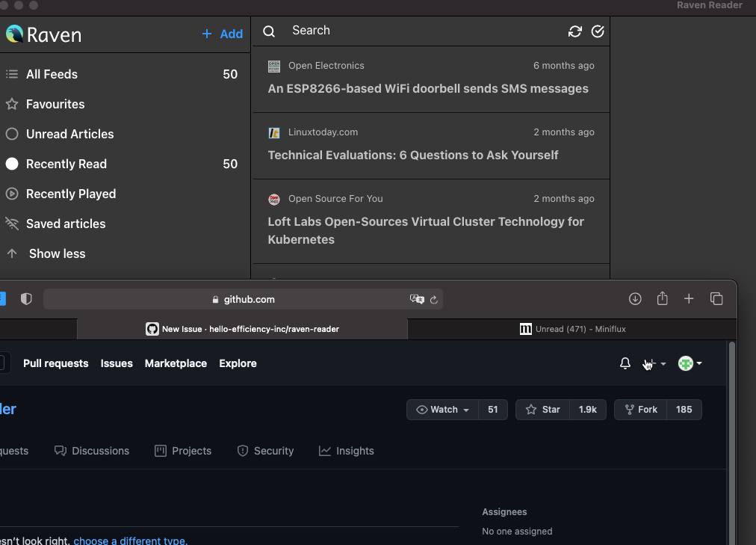The height and width of the screenshot is (545, 756).
Task: Open Discussions repository tab
Action: pyautogui.click(x=92, y=451)
